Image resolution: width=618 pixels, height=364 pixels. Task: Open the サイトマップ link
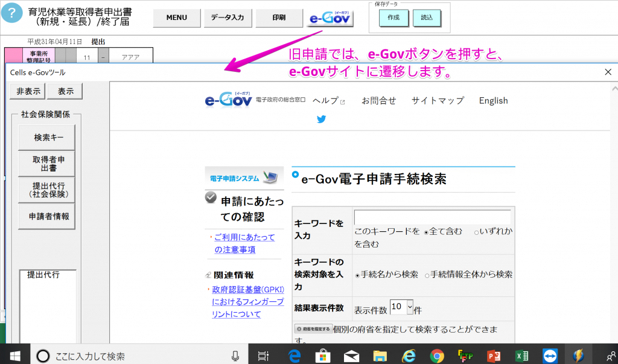click(x=438, y=101)
